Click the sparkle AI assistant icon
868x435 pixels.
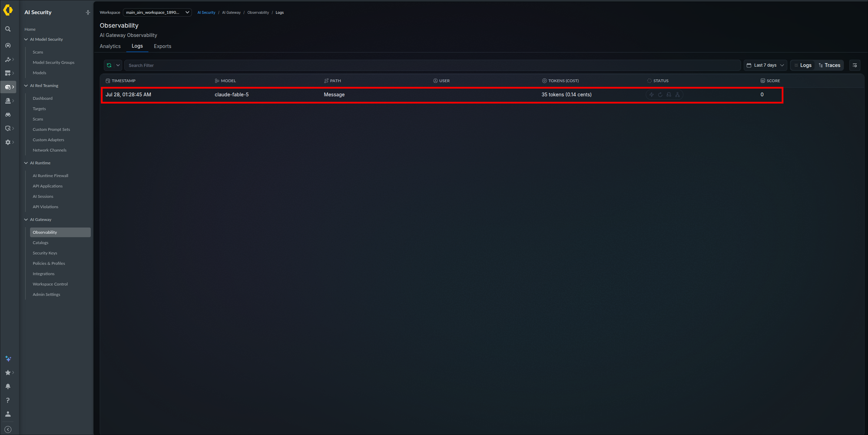pyautogui.click(x=8, y=359)
